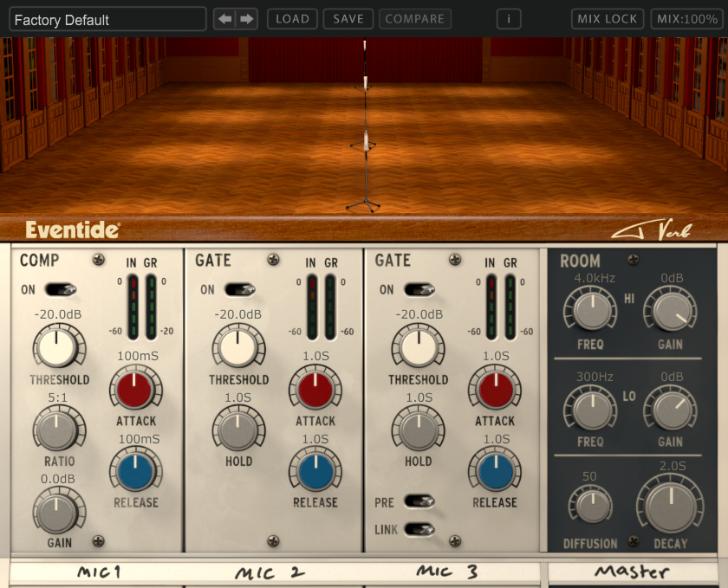This screenshot has height=588, width=728.
Task: Go to the previous preset with the left arrow
Action: tap(224, 19)
